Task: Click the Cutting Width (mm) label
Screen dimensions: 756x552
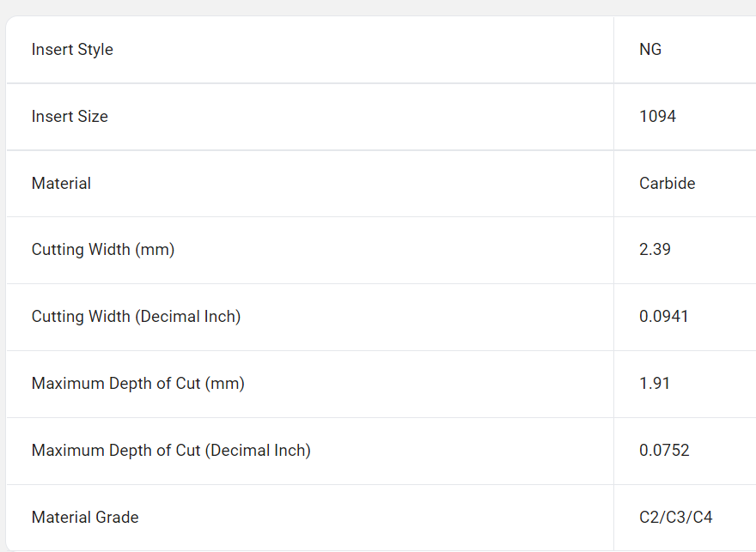Action: click(103, 250)
